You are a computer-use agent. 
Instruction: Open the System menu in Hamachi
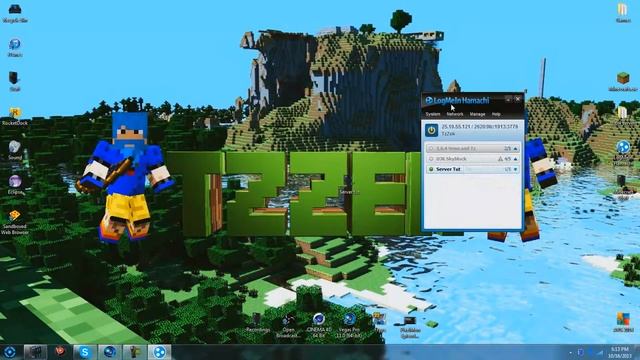coord(433,114)
